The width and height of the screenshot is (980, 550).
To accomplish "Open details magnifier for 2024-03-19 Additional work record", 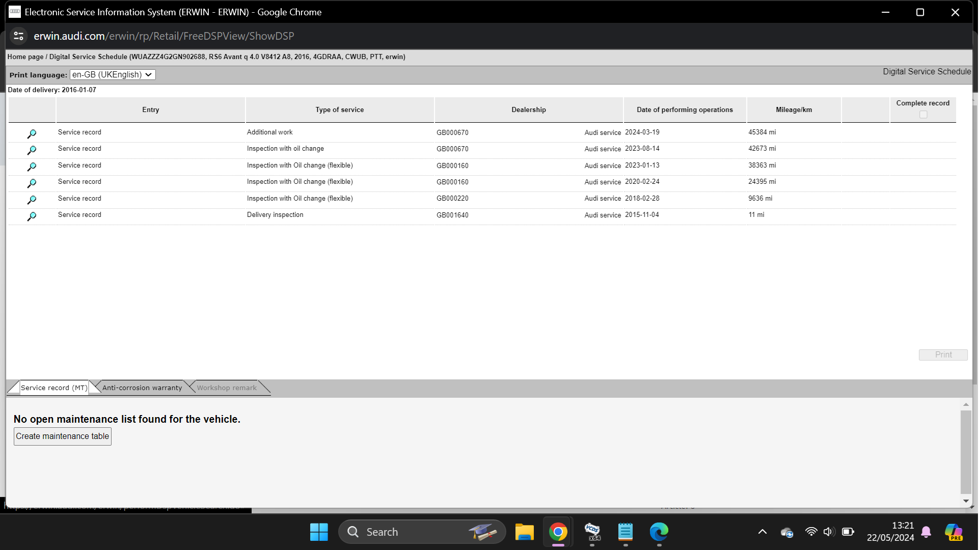I will tap(32, 134).
